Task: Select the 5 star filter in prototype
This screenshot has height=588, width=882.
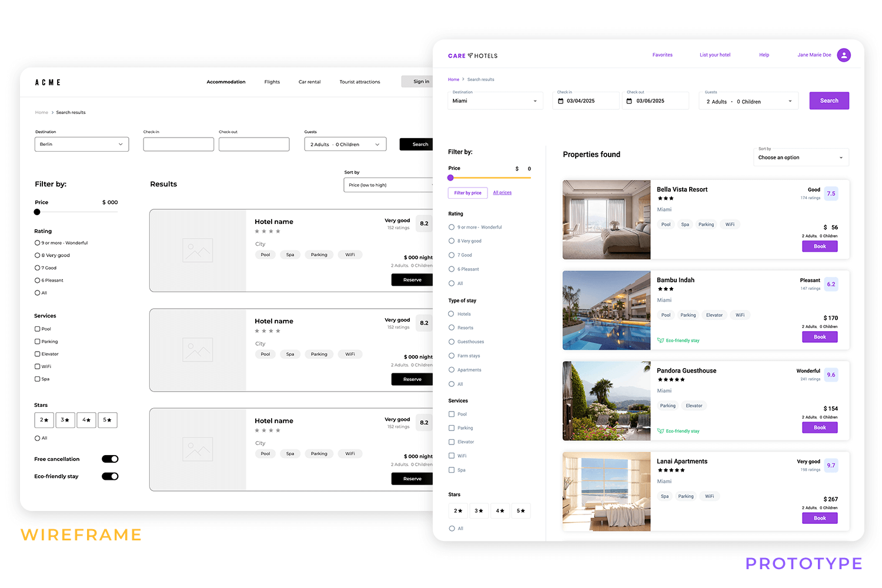Action: 521,511
